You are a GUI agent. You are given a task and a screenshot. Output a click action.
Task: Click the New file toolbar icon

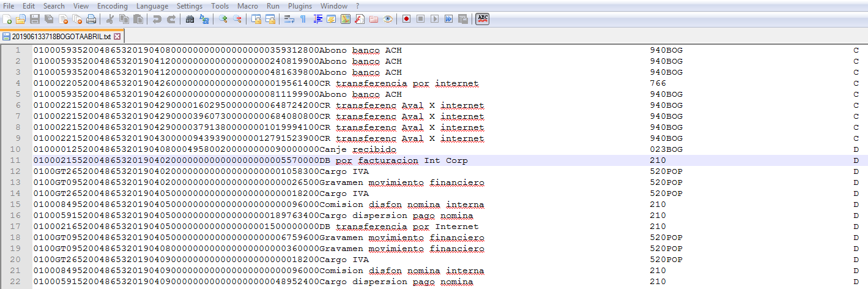(x=7, y=19)
